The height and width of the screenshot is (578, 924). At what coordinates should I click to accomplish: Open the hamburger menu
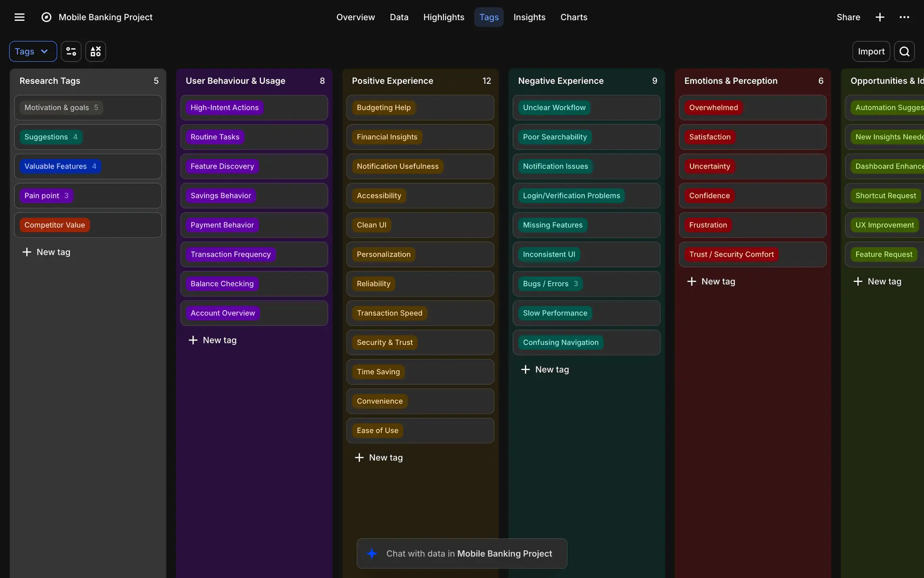(19, 17)
